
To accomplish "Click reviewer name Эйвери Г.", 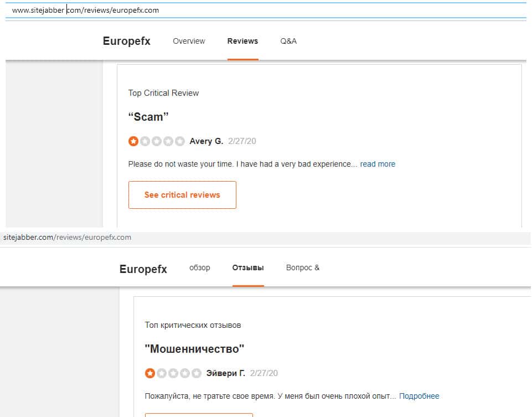I will 226,373.
